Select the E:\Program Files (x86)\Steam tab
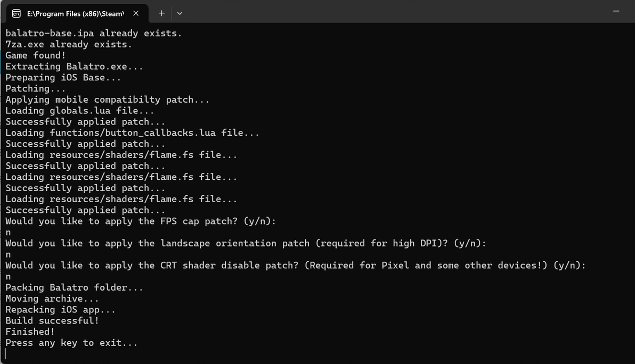Screen dimensions: 635x364 pos(75,13)
